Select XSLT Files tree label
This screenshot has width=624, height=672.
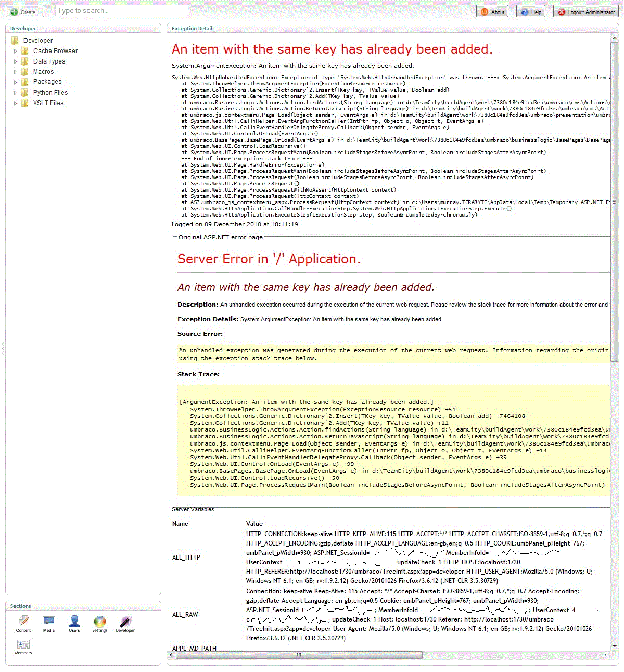click(48, 103)
